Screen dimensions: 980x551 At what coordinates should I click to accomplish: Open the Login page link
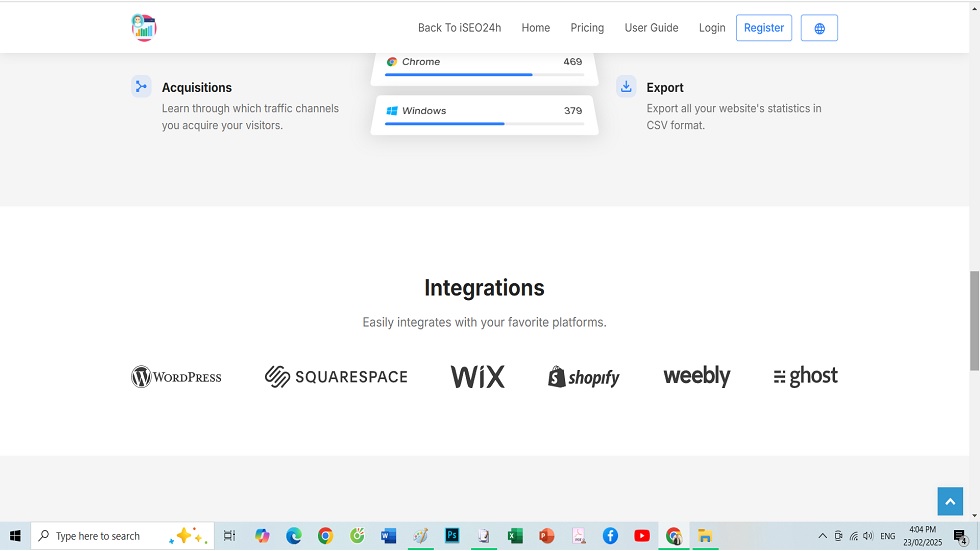(x=712, y=28)
